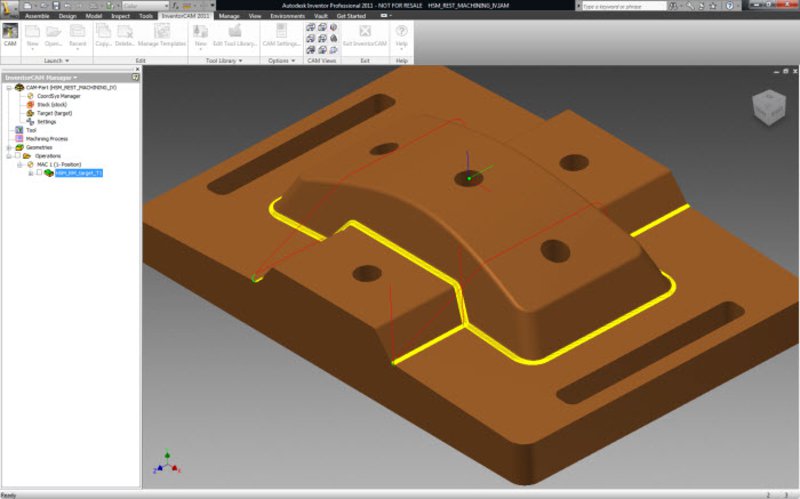The height and width of the screenshot is (499, 800).
Task: Open the InventorCAM Manager panel dropdown
Action: pos(76,77)
